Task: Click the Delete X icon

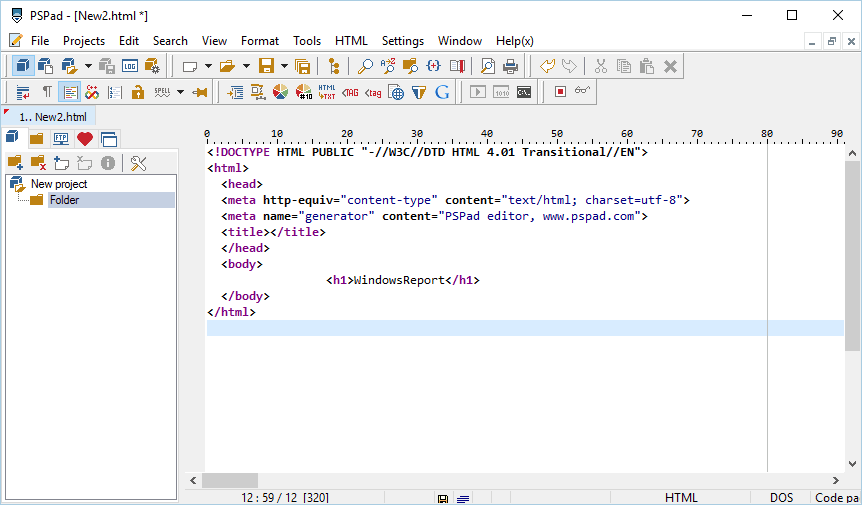Action: pyautogui.click(x=670, y=66)
